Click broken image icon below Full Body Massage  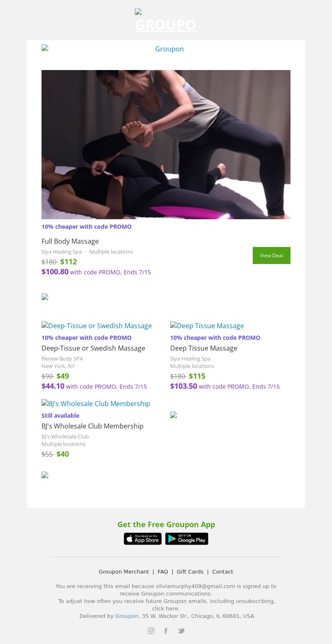click(45, 297)
